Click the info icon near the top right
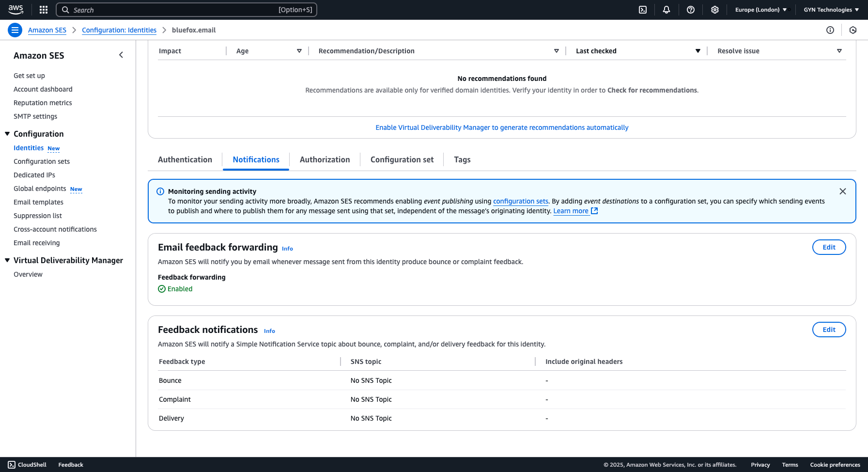 pos(830,30)
